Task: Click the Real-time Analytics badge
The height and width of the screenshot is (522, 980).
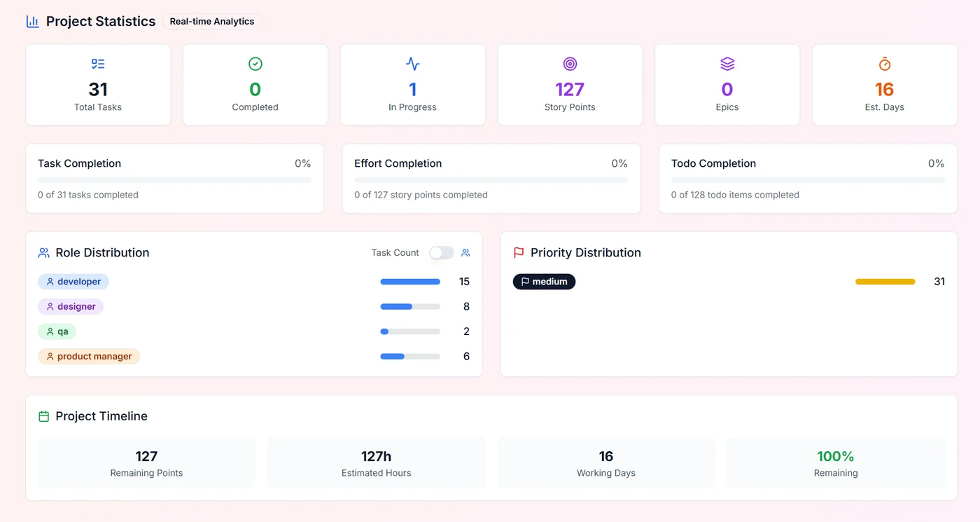Action: tap(212, 22)
